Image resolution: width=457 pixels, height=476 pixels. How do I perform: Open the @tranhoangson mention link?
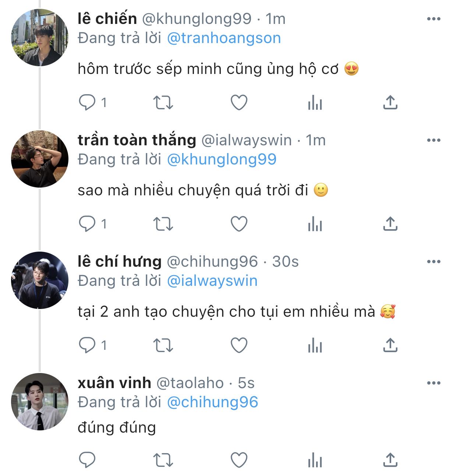point(224,38)
